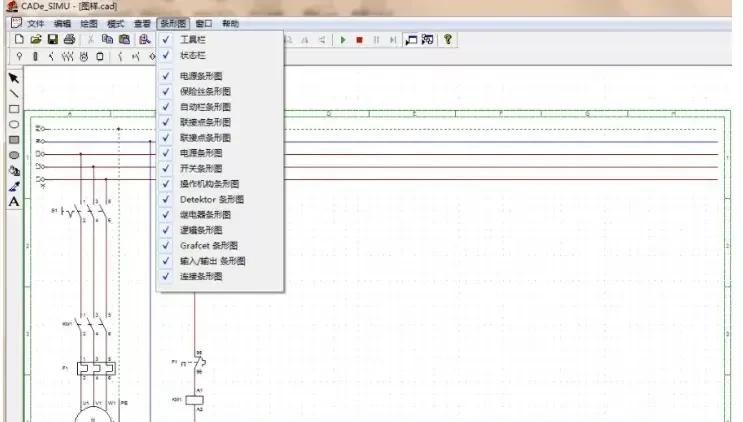Viewport: 743px width, 422px height.
Task: Open a file with the folder icon
Action: (36, 39)
